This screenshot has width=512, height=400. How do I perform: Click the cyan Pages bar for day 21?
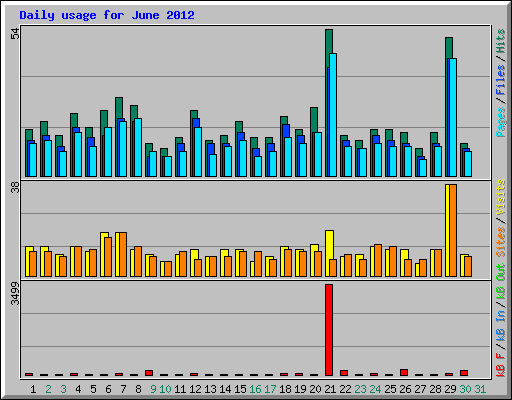tap(333, 115)
